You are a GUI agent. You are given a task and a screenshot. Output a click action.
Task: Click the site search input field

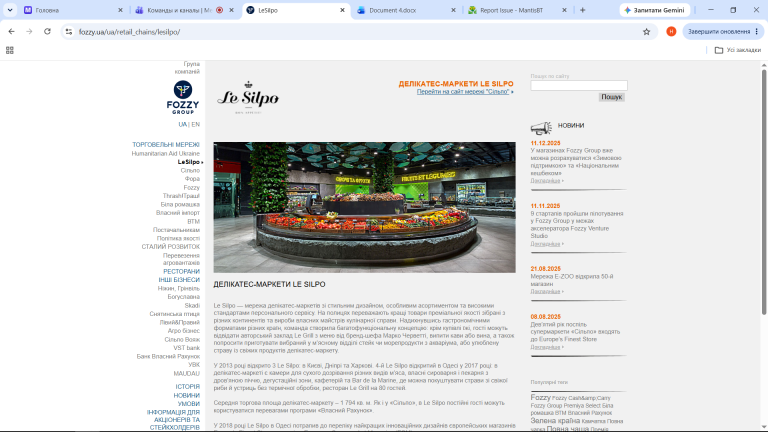[579, 86]
